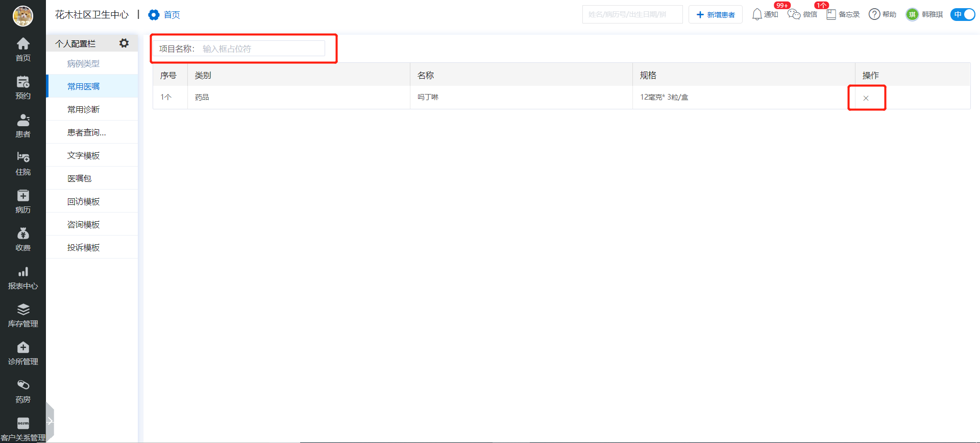The width and height of the screenshot is (980, 443).
Task: Expand the sidebar with the arrow handle
Action: (x=50, y=421)
